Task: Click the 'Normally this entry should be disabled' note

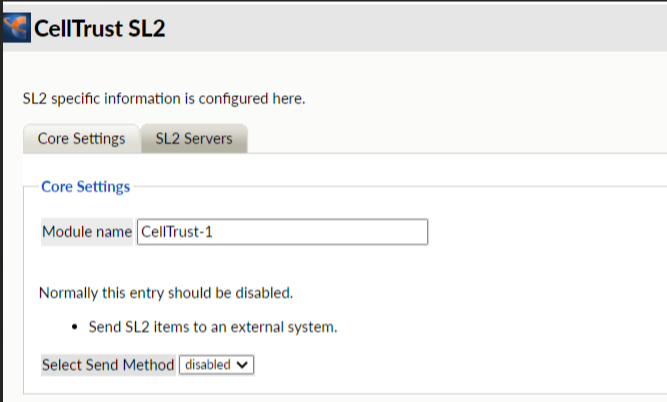Action: 165,294
